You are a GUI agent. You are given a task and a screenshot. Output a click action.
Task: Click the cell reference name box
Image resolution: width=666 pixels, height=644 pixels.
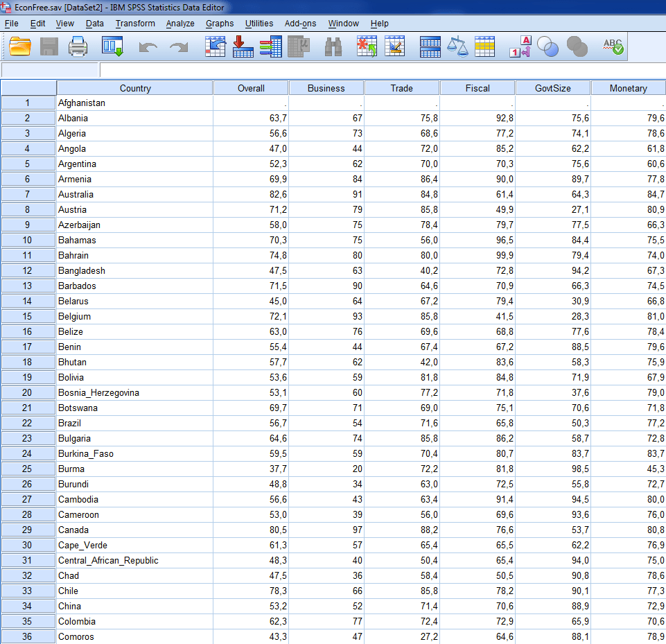pyautogui.click(x=50, y=69)
